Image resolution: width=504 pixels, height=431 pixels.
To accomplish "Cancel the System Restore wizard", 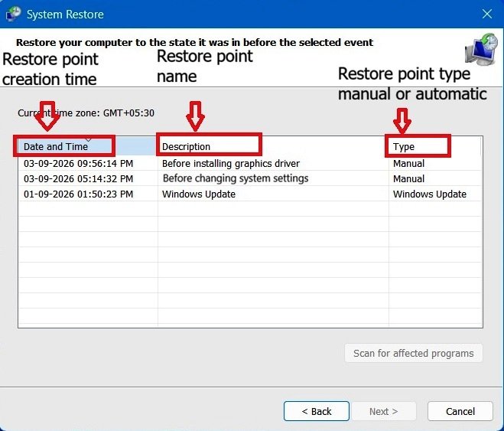I will [460, 411].
